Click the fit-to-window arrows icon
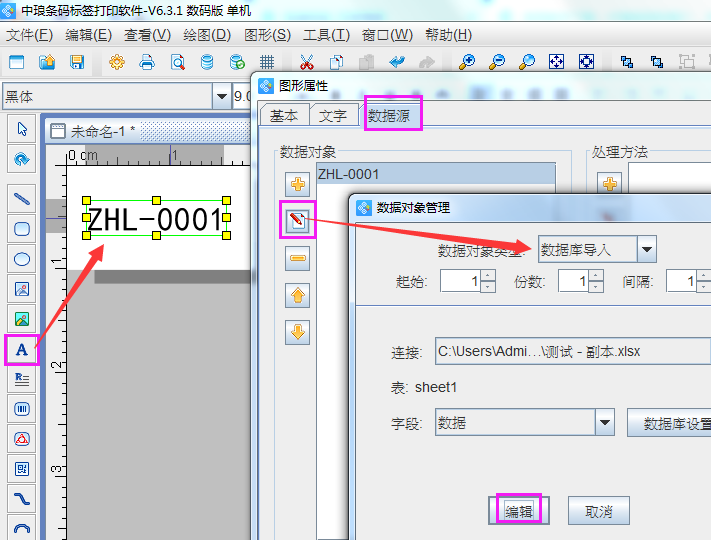Screen dimensions: 711x540 556,61
